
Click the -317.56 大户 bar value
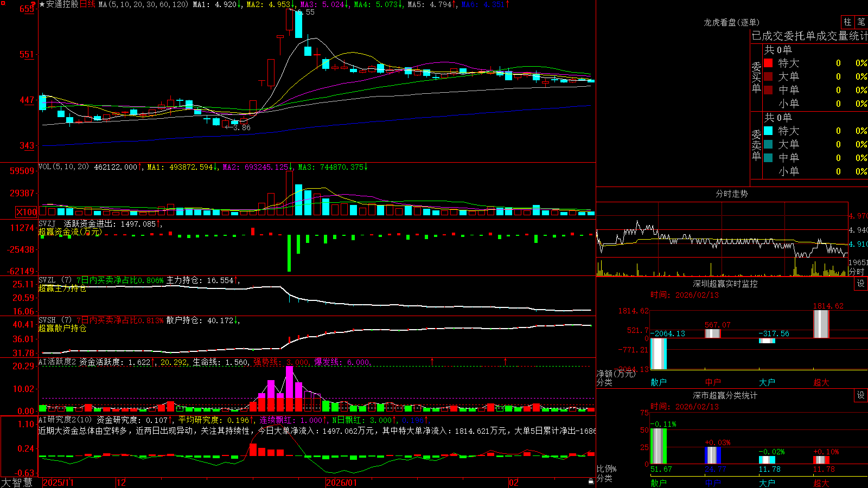[x=774, y=333]
